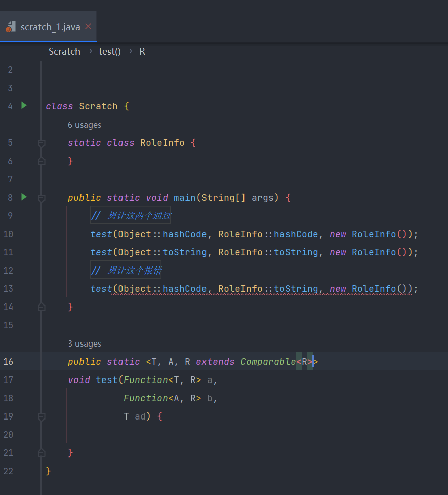Click R breadcrumb item
448x495 pixels.
click(142, 52)
